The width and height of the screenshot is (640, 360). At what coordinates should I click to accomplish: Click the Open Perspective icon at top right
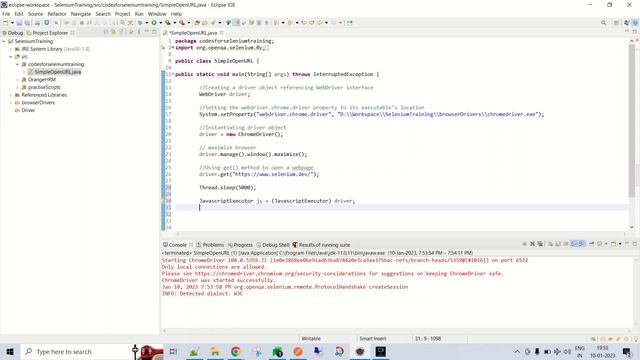click(616, 23)
